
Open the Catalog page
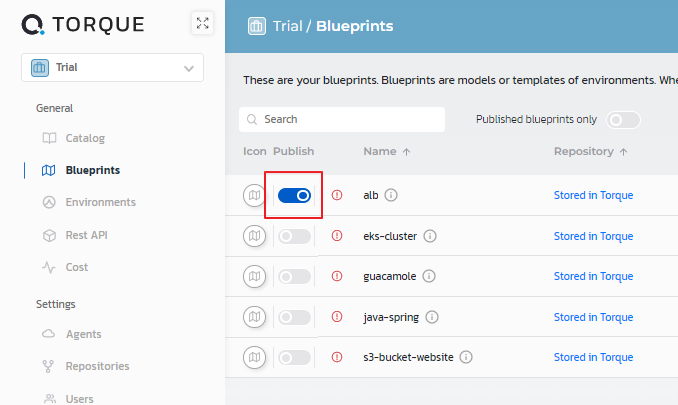85,138
